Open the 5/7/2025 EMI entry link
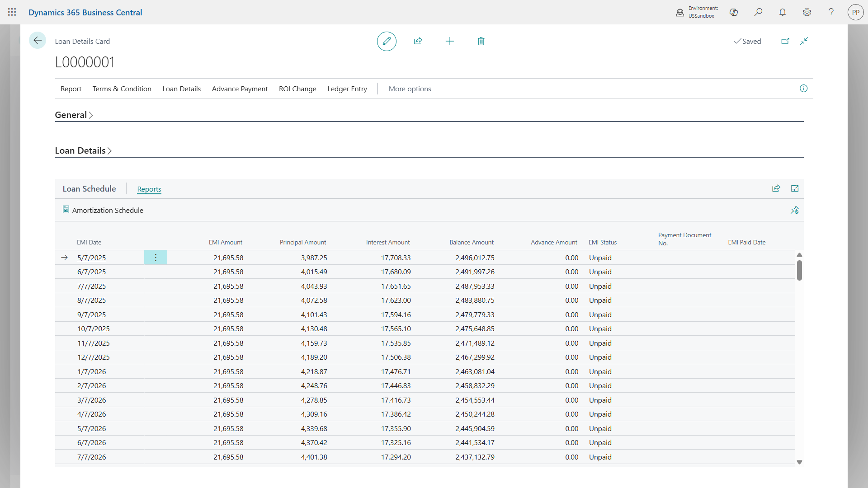 91,258
